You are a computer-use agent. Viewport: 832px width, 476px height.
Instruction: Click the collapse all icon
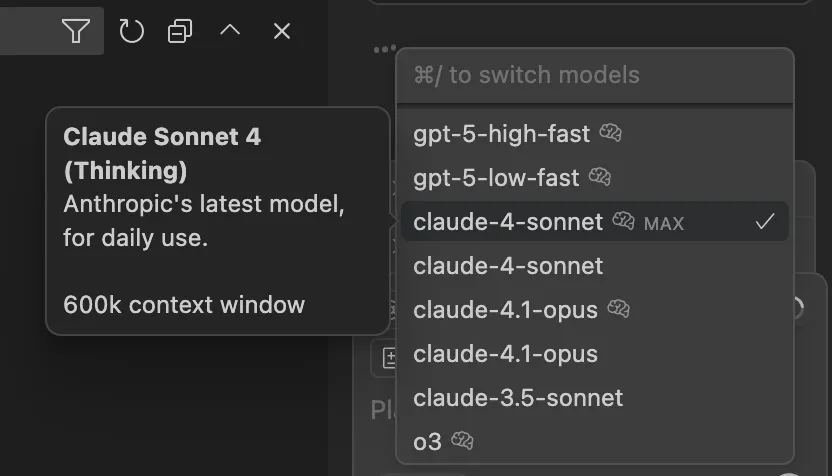(x=180, y=31)
